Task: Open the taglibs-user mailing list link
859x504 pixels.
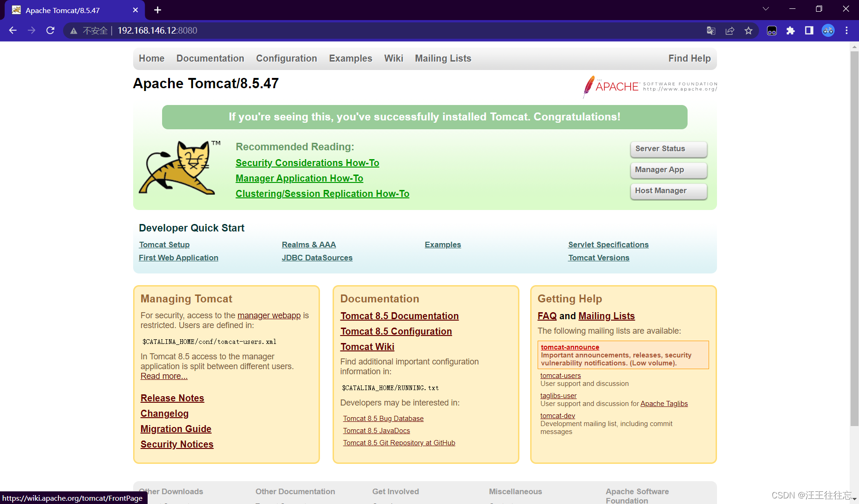Action: click(558, 396)
